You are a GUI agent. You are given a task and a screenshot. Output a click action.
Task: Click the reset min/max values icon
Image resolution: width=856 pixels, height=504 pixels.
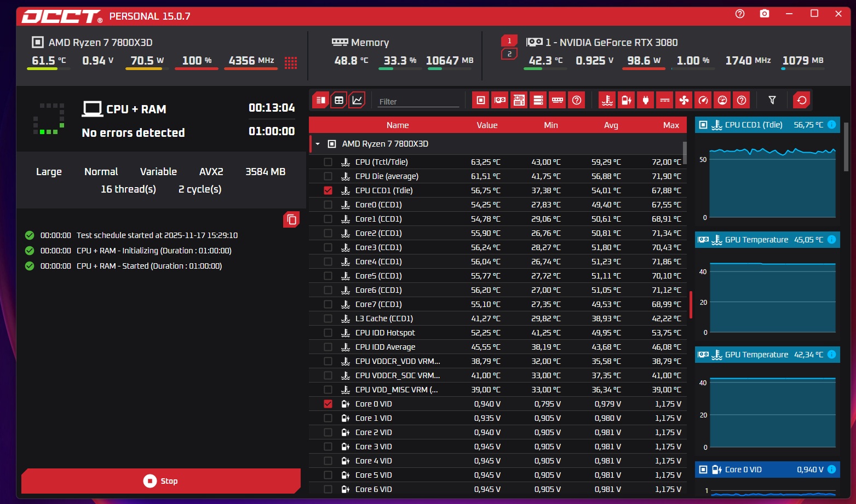pos(802,100)
